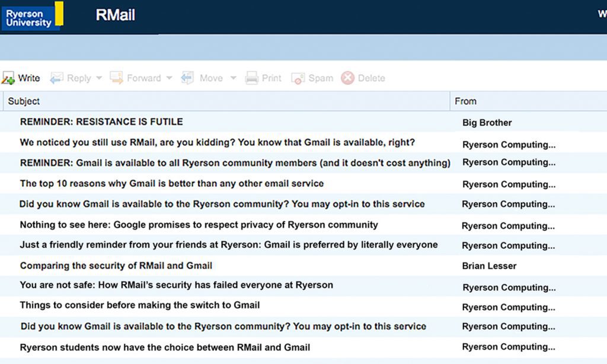Open email 'REMINDER: RESISTANCE IS FUTILE'
607x364 pixels.
101,122
